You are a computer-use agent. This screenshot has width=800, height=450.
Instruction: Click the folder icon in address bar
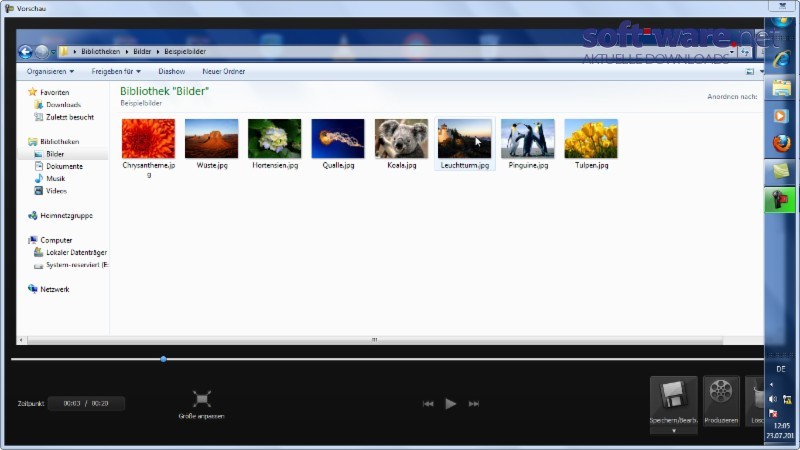(64, 52)
